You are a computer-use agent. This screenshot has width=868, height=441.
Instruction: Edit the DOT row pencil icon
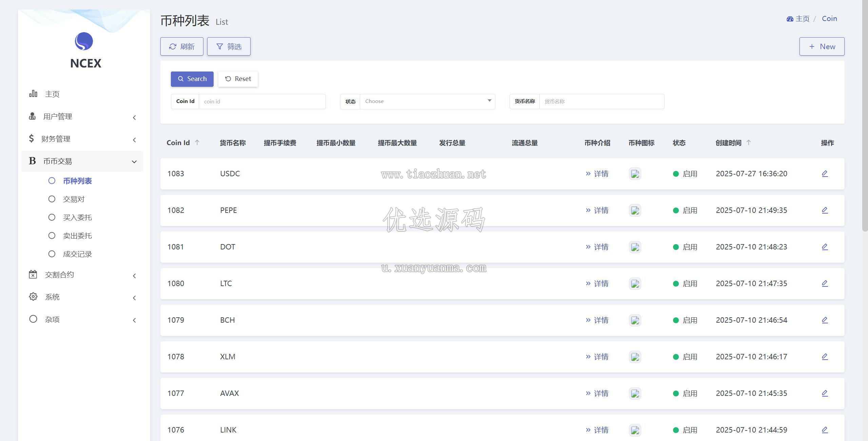coord(825,247)
